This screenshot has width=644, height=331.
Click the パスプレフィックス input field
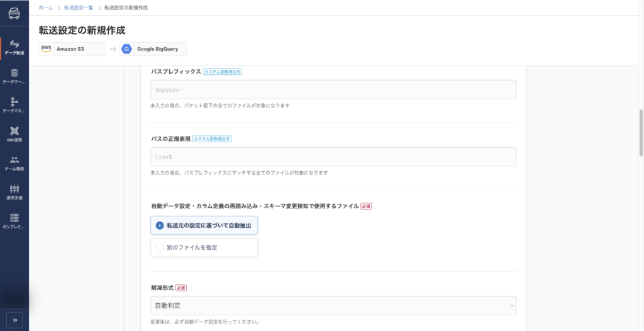click(x=333, y=89)
